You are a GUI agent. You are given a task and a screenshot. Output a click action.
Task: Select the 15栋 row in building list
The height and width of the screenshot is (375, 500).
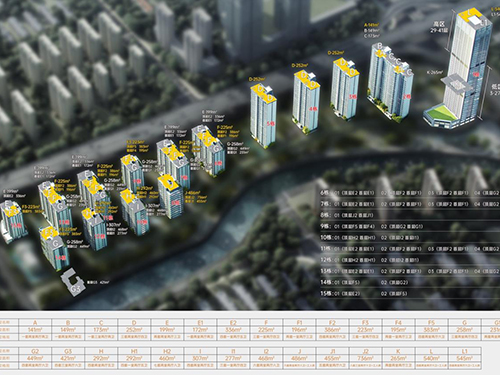(410, 294)
